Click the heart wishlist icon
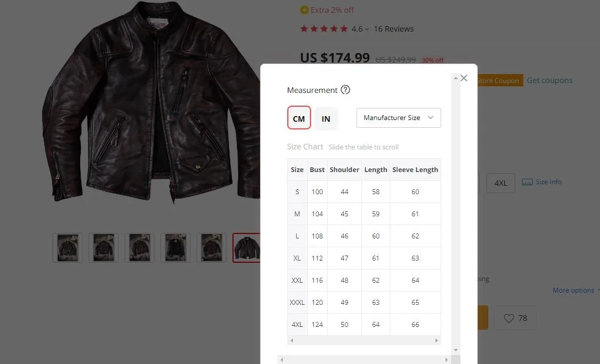Image resolution: width=600 pixels, height=364 pixels. [x=509, y=318]
